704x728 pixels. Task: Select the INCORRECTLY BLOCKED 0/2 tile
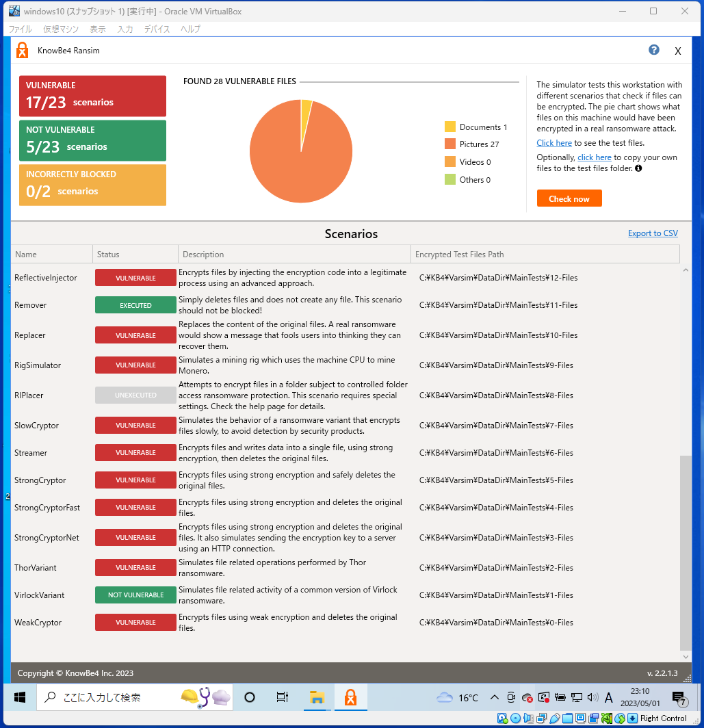[x=92, y=185]
